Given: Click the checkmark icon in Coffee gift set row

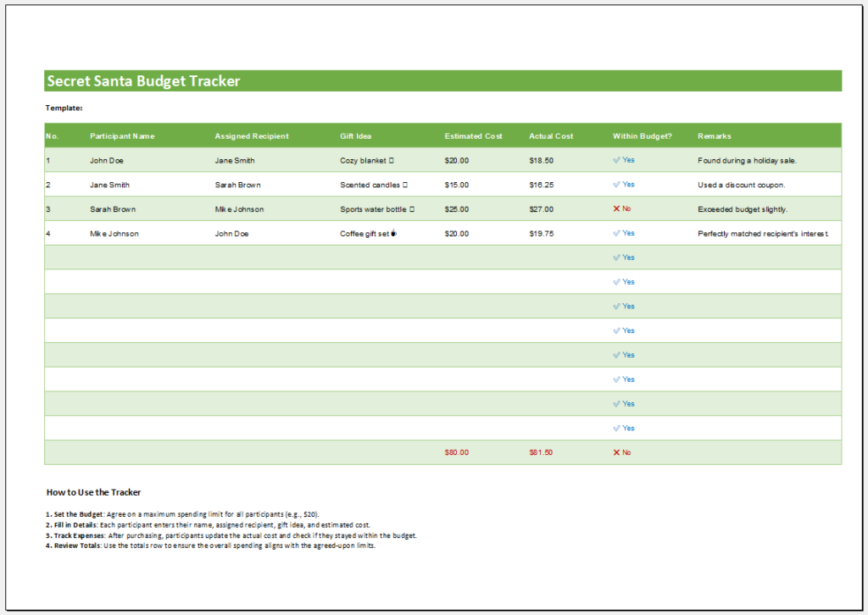Looking at the screenshot, I should pyautogui.click(x=616, y=234).
